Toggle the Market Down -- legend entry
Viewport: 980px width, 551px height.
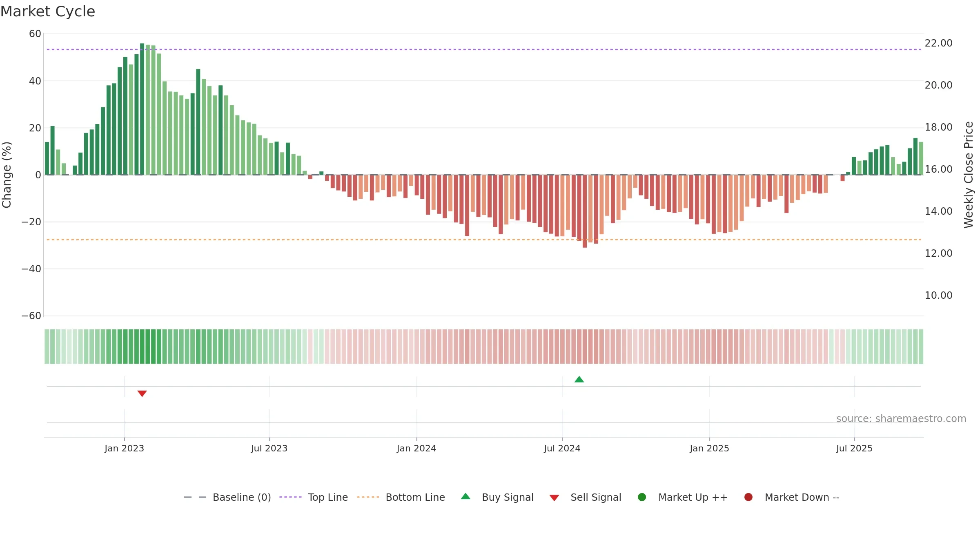(792, 497)
